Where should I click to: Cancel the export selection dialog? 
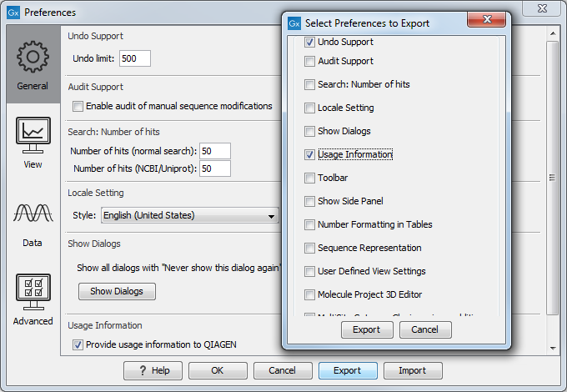pyautogui.click(x=424, y=329)
